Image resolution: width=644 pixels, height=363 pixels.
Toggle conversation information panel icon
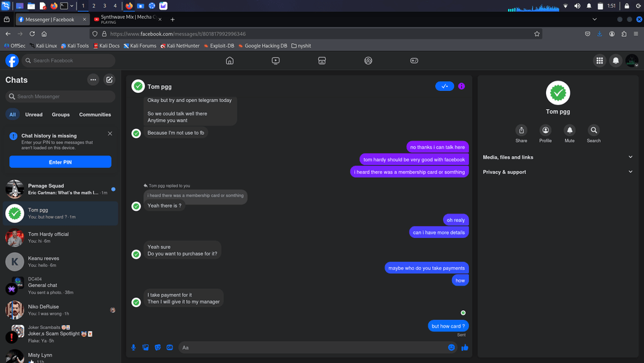[x=462, y=86]
